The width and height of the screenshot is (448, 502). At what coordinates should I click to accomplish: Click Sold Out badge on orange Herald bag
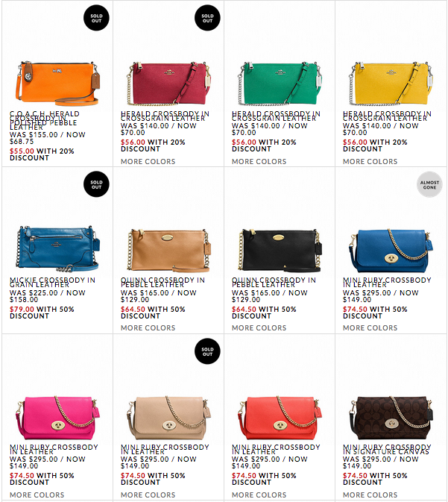96,18
